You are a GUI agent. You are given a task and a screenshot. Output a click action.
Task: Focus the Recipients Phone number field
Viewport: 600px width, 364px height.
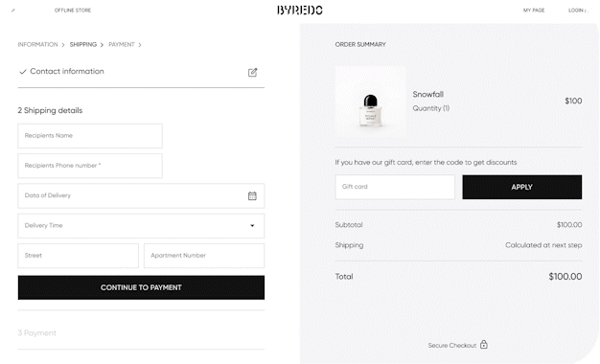tap(90, 166)
